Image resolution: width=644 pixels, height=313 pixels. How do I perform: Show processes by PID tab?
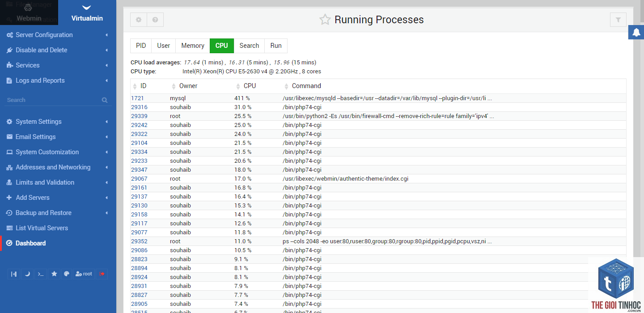coord(141,46)
